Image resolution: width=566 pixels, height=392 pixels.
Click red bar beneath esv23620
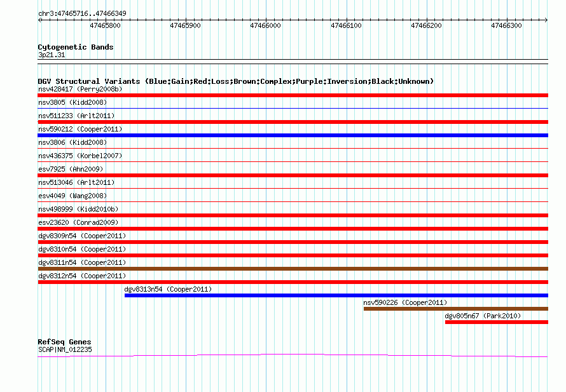tap(293, 229)
